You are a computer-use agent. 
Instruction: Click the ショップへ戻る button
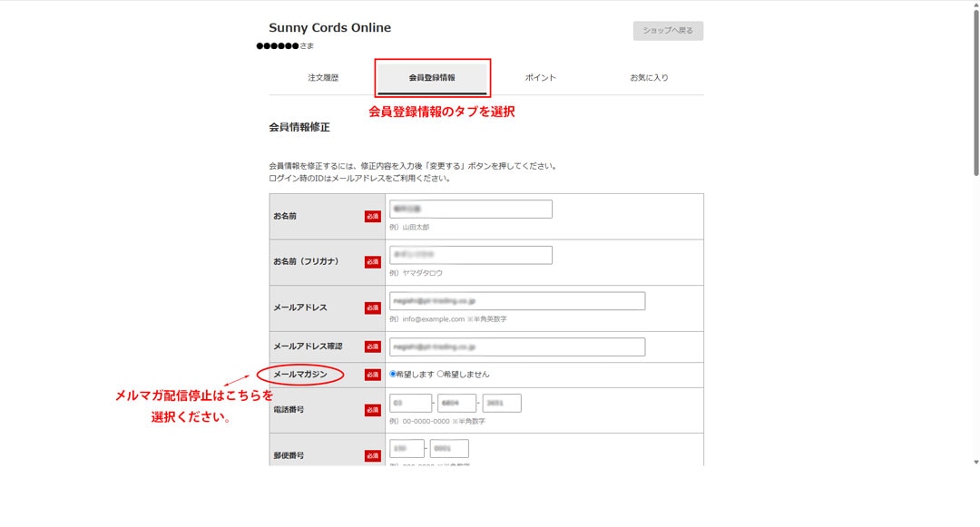tap(668, 31)
